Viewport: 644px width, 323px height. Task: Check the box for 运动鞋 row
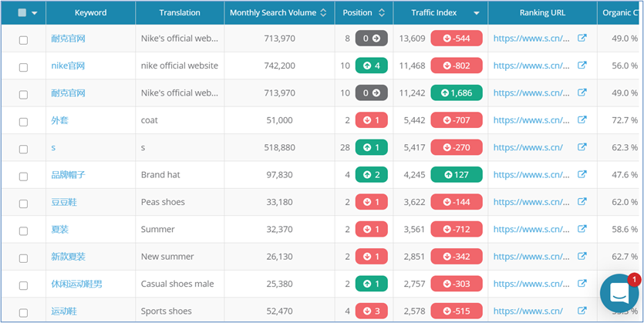[x=23, y=313]
